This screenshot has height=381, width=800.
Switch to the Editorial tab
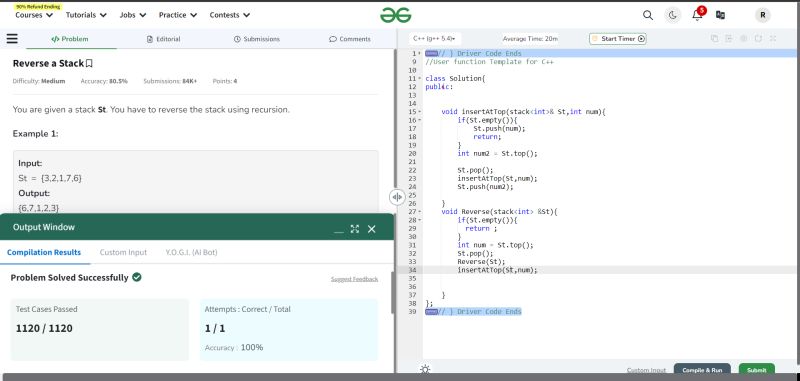(x=163, y=39)
